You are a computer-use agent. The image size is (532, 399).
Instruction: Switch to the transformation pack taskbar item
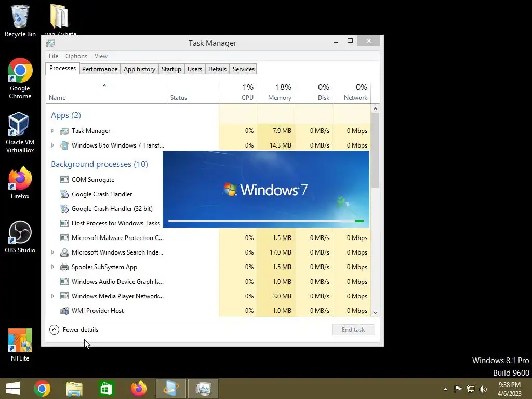(x=170, y=389)
